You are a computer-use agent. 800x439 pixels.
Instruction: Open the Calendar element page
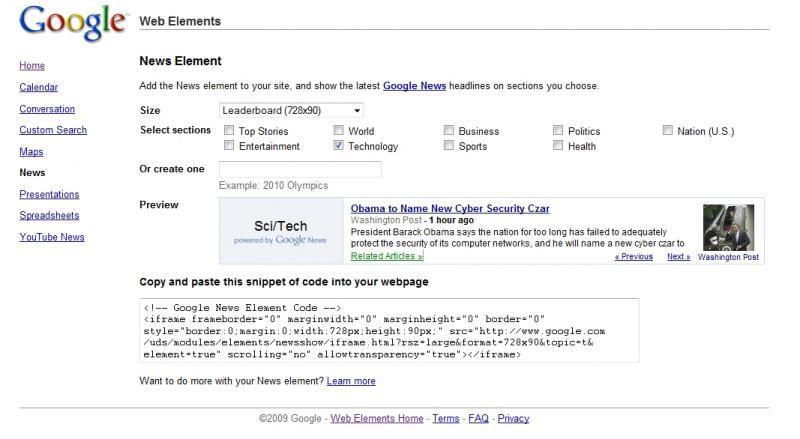[x=38, y=87]
